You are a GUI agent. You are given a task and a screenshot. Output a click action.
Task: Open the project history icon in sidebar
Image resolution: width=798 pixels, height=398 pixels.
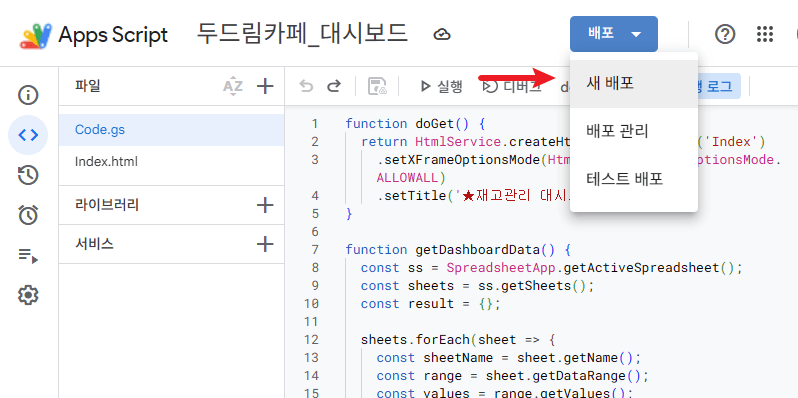(28, 175)
